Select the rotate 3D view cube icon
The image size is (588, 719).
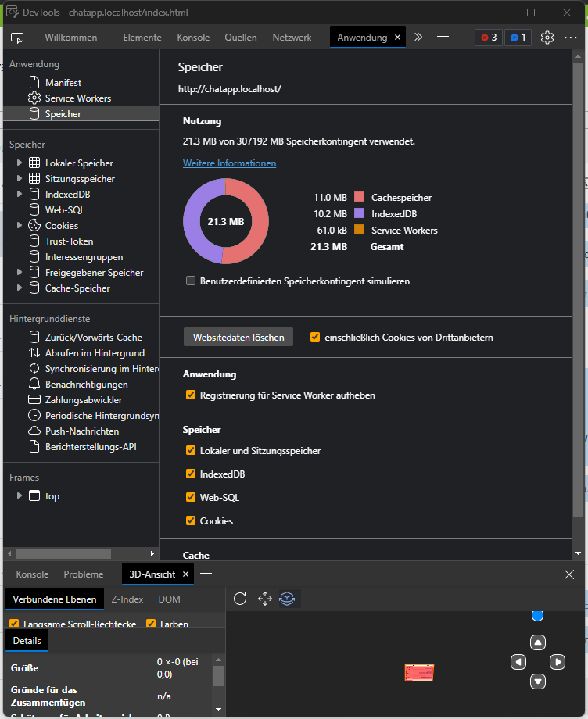pyautogui.click(x=289, y=599)
